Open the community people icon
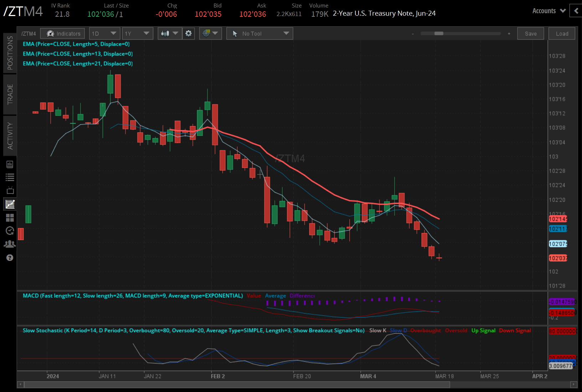 point(10,244)
